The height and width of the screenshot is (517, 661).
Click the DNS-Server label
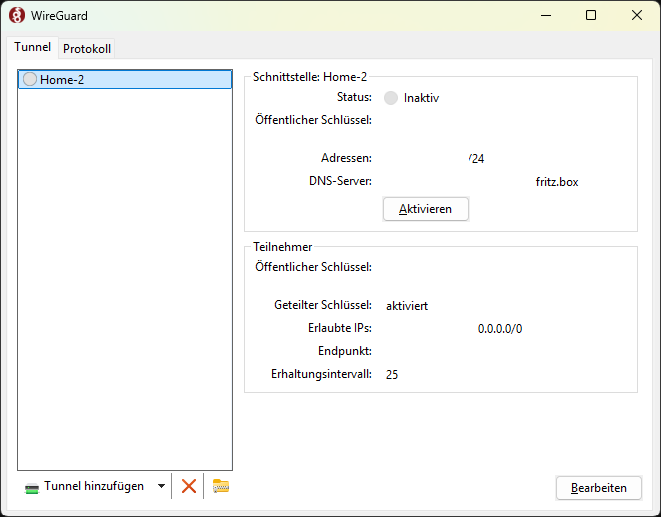click(340, 181)
